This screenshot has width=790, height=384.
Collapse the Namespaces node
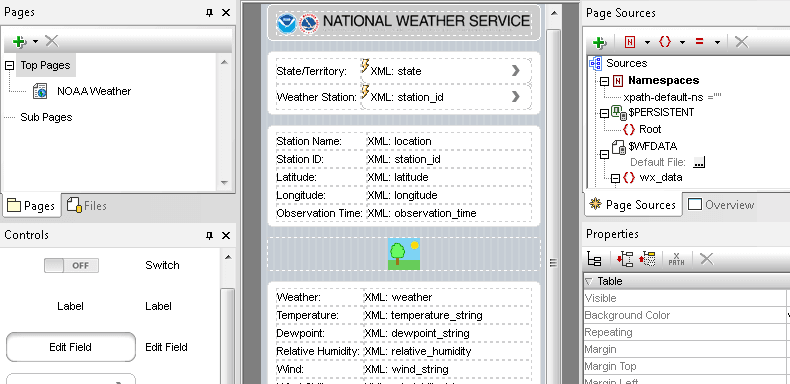click(604, 81)
